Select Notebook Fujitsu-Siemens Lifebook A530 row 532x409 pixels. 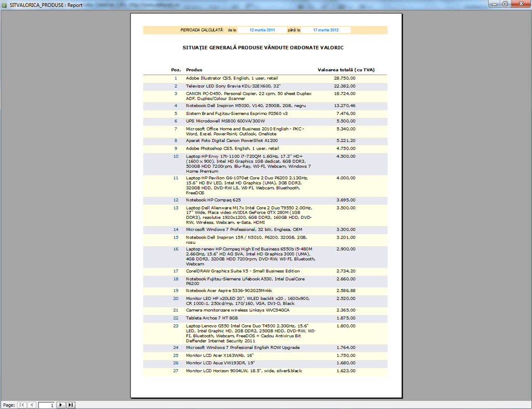pos(265,281)
